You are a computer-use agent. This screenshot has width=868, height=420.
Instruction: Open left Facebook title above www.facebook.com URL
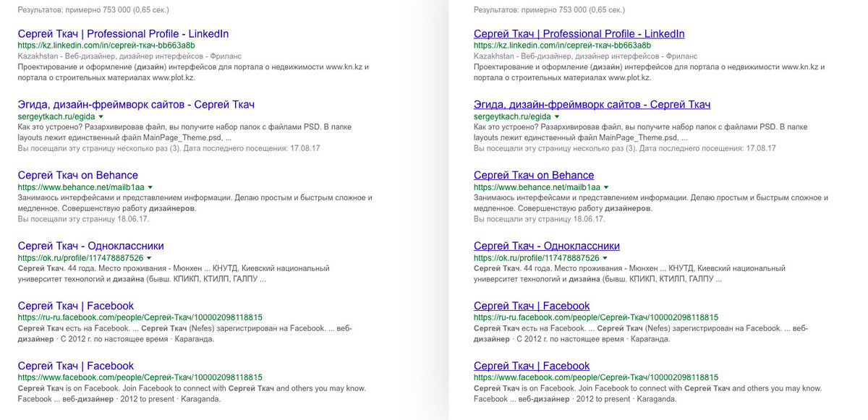click(76, 366)
